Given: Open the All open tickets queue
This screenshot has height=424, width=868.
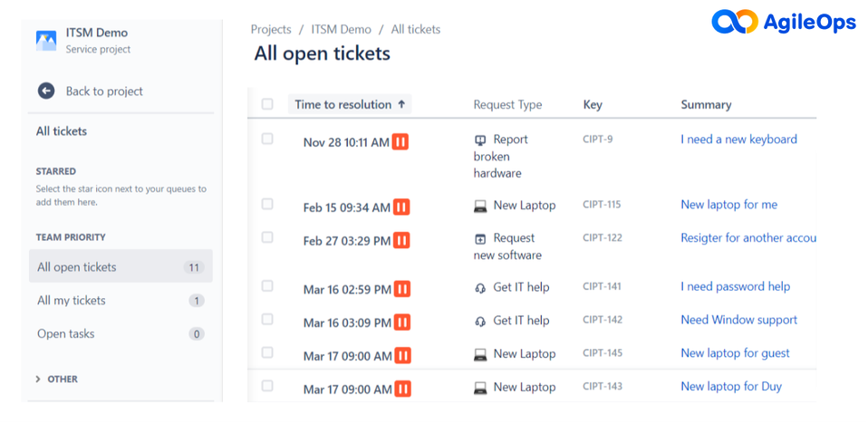Looking at the screenshot, I should [77, 267].
